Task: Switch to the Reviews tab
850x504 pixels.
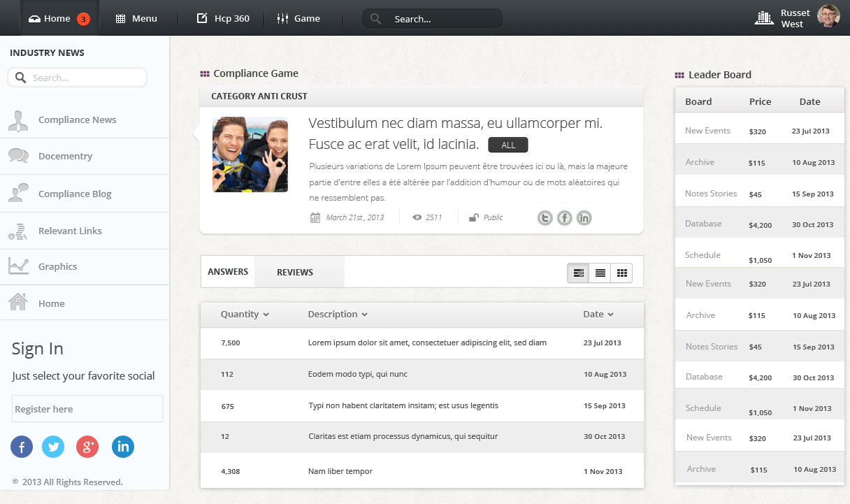Action: 295,272
